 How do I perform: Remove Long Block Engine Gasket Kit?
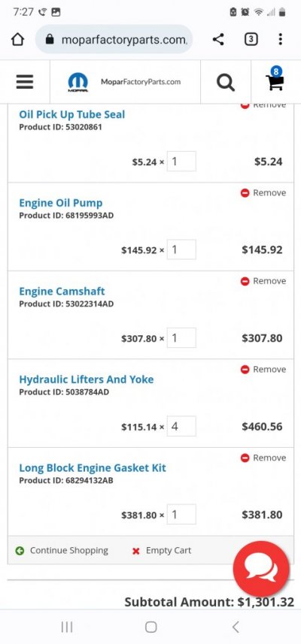263,458
